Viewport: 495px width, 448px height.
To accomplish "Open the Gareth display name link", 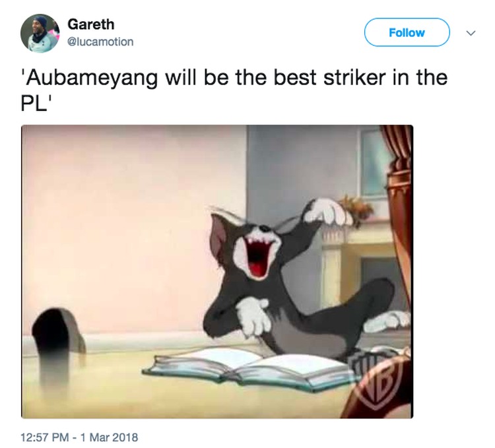I will (x=90, y=24).
